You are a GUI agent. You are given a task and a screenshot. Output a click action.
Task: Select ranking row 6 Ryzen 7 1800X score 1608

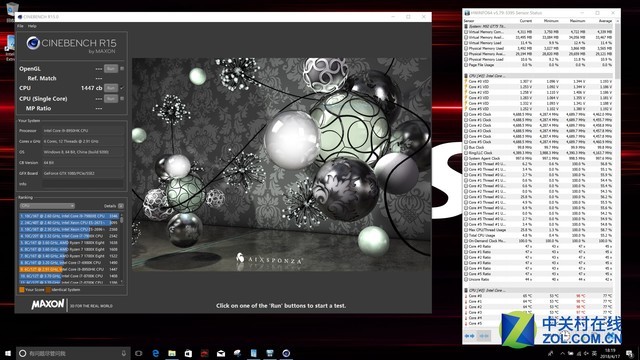[69, 249]
